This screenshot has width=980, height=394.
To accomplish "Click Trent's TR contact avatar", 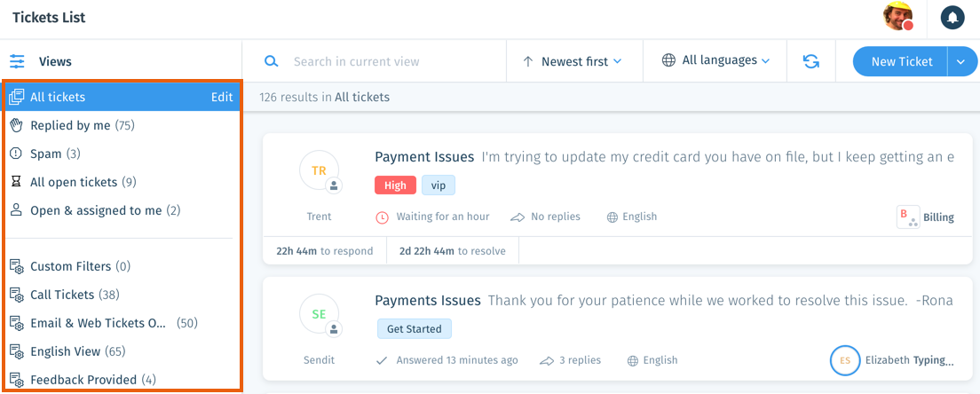I will point(319,169).
